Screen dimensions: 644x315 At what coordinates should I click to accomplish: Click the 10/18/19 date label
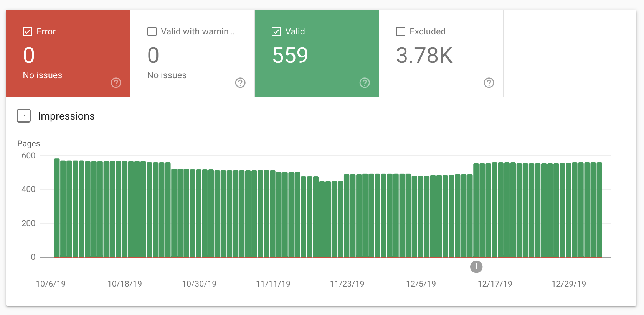(125, 284)
